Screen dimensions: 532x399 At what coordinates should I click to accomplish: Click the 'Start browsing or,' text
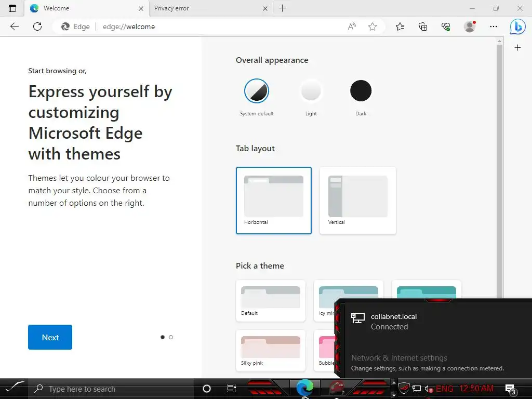point(57,71)
